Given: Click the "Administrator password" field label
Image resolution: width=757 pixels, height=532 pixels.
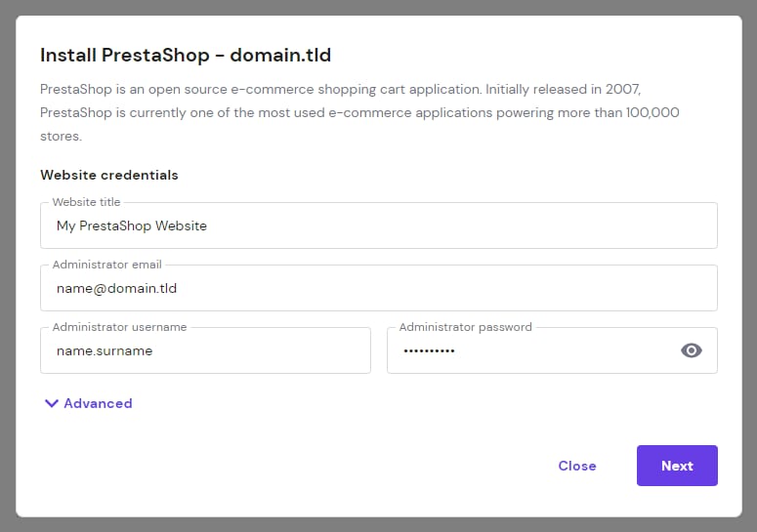Looking at the screenshot, I should click(x=465, y=327).
